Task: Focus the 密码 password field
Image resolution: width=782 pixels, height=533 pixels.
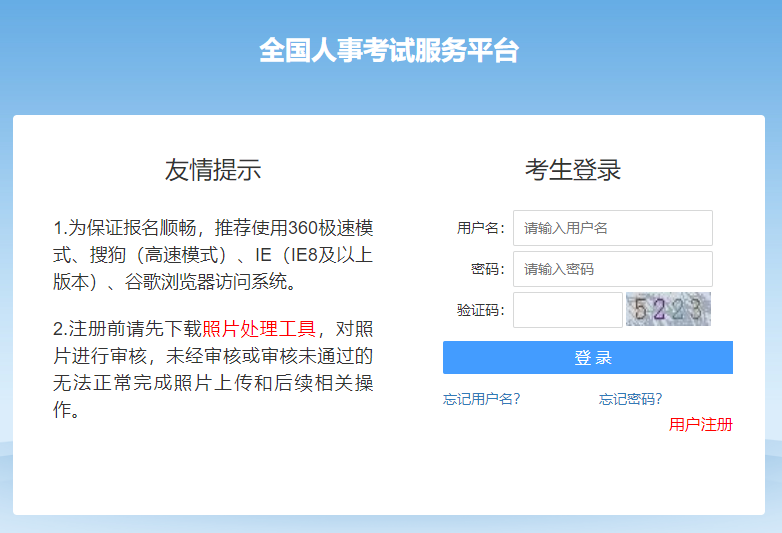Action: [x=612, y=269]
